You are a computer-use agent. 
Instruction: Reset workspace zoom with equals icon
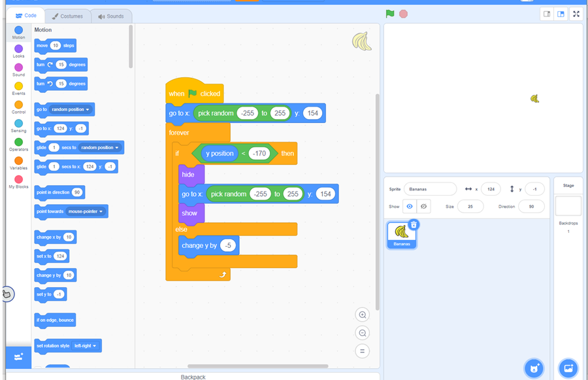pos(363,351)
